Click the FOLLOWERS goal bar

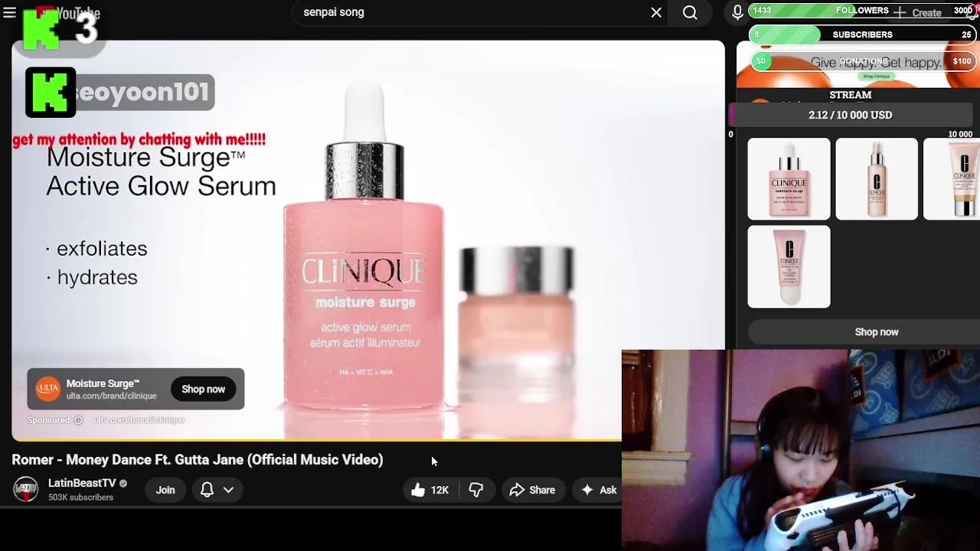[x=862, y=11]
